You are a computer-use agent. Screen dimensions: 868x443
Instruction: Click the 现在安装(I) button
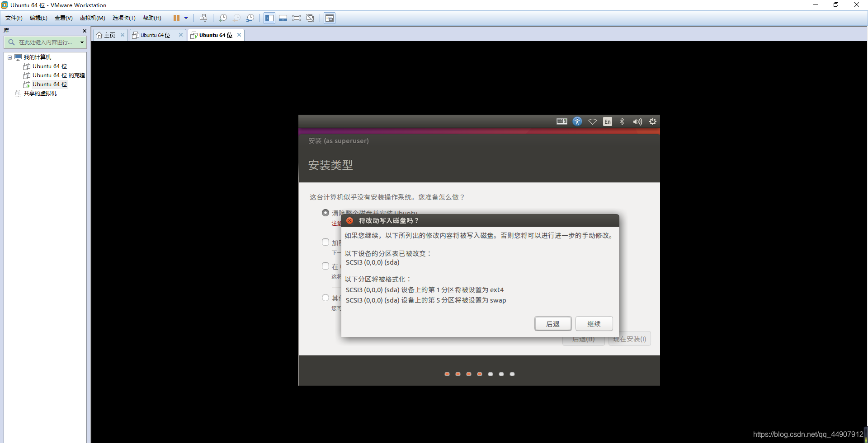point(630,339)
